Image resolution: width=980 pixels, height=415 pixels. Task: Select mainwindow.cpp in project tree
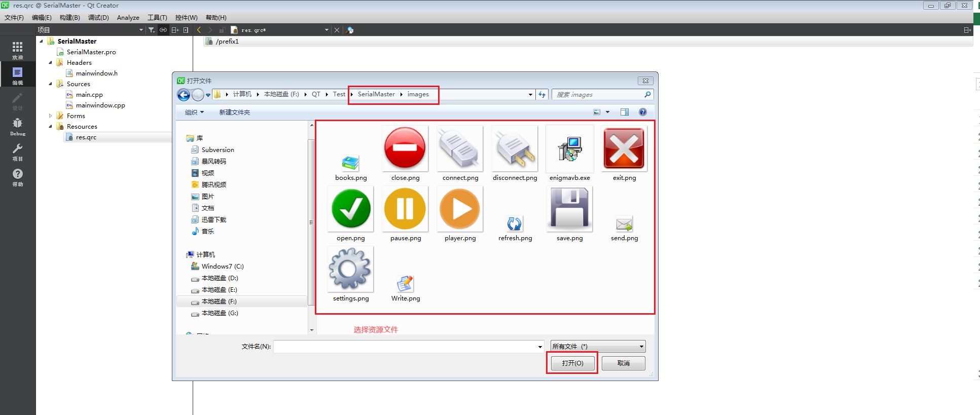coord(100,105)
